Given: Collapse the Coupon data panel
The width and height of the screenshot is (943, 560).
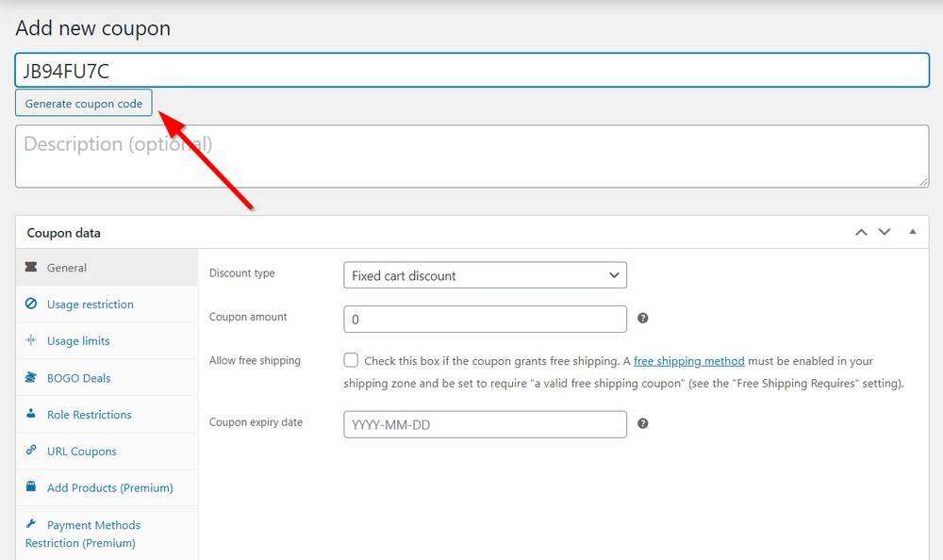Looking at the screenshot, I should [912, 232].
